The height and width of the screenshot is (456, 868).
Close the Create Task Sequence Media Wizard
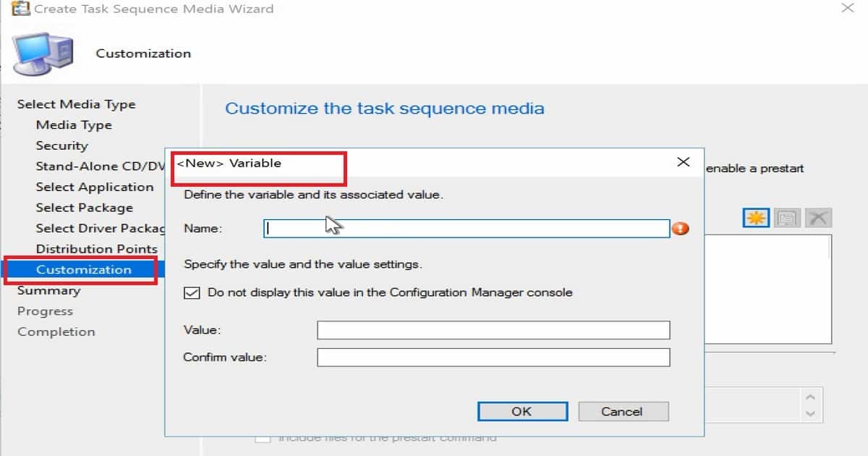coord(847,9)
